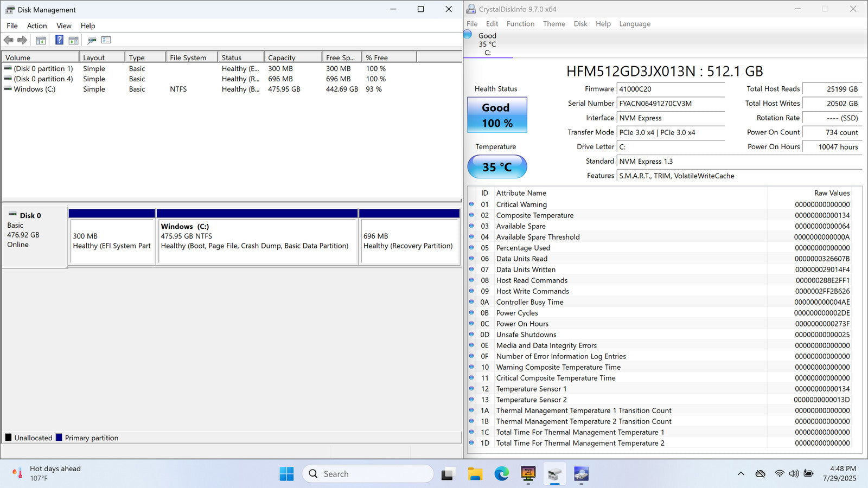
Task: Toggle the Show/Hide Console Tree button
Action: point(41,40)
